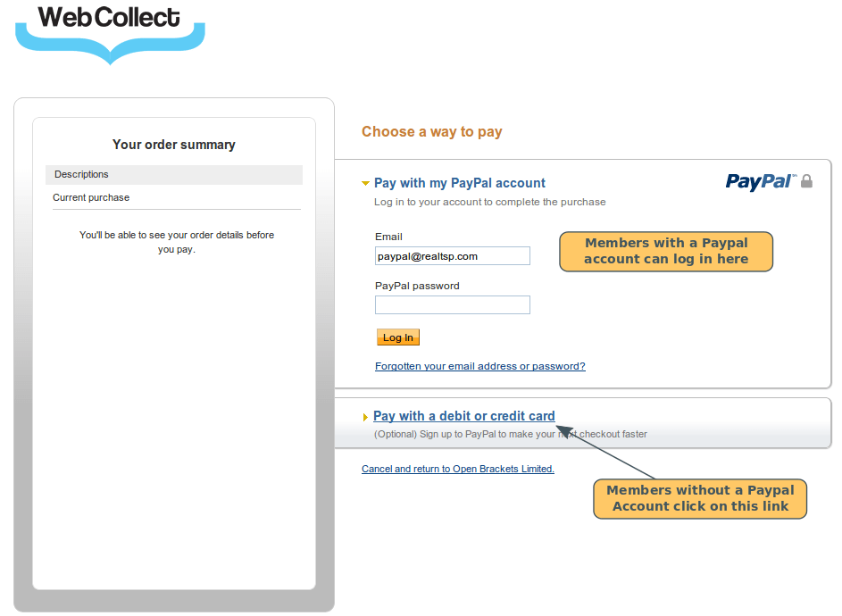Click the padlock security icon beside PayPal logo
Image resolution: width=842 pixels, height=616 pixels.
click(806, 180)
